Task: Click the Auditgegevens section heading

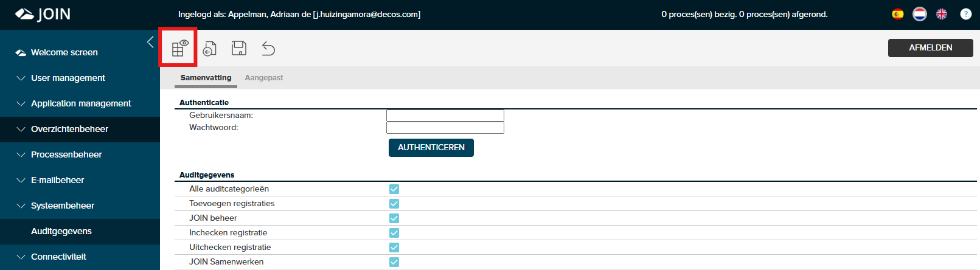Action: tap(207, 175)
